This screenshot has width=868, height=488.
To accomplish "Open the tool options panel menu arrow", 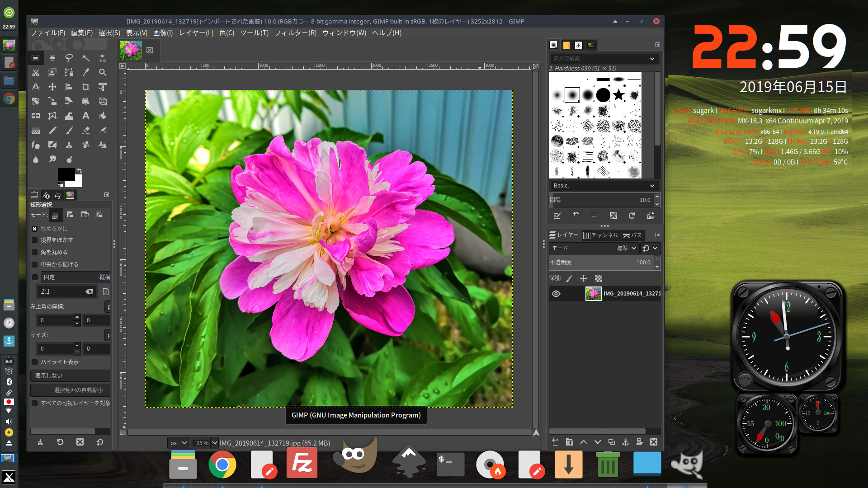I will [x=107, y=195].
